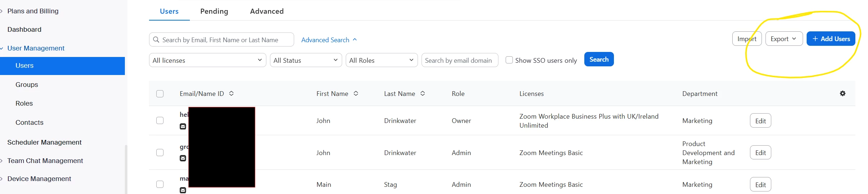
Task: Switch to the Advanced tab
Action: point(267,11)
